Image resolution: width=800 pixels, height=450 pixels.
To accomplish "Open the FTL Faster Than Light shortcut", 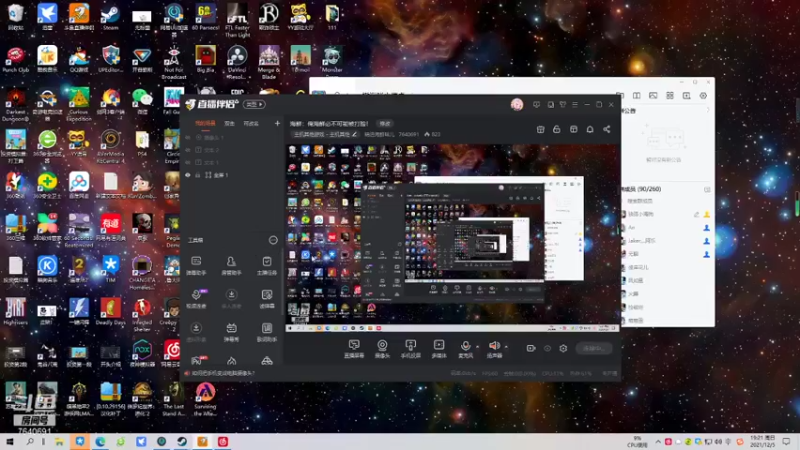I will pyautogui.click(x=237, y=20).
